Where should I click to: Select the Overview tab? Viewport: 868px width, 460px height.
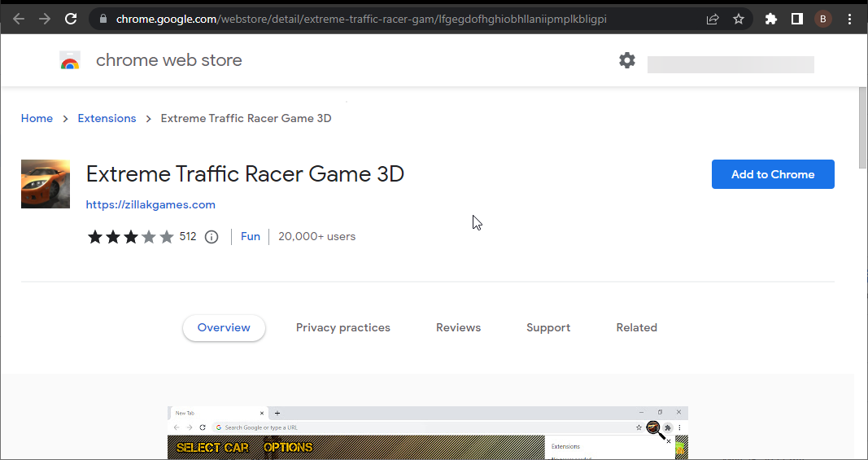click(x=224, y=327)
